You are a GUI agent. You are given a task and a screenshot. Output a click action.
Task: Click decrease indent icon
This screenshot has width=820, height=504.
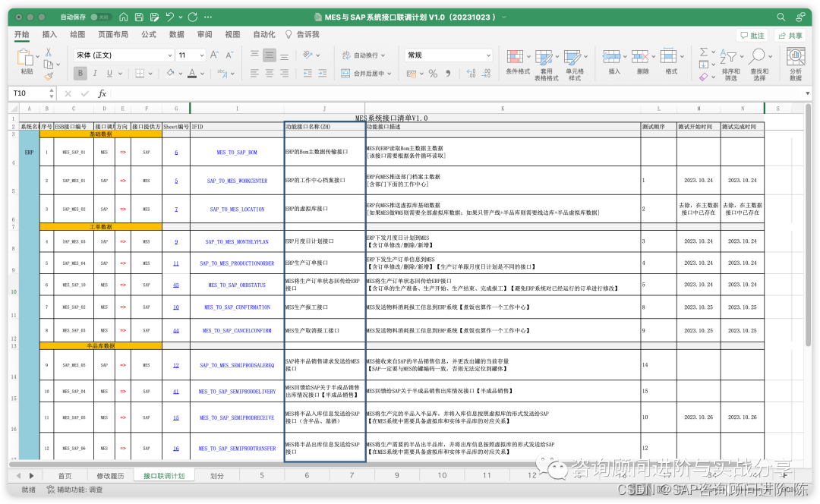click(307, 73)
